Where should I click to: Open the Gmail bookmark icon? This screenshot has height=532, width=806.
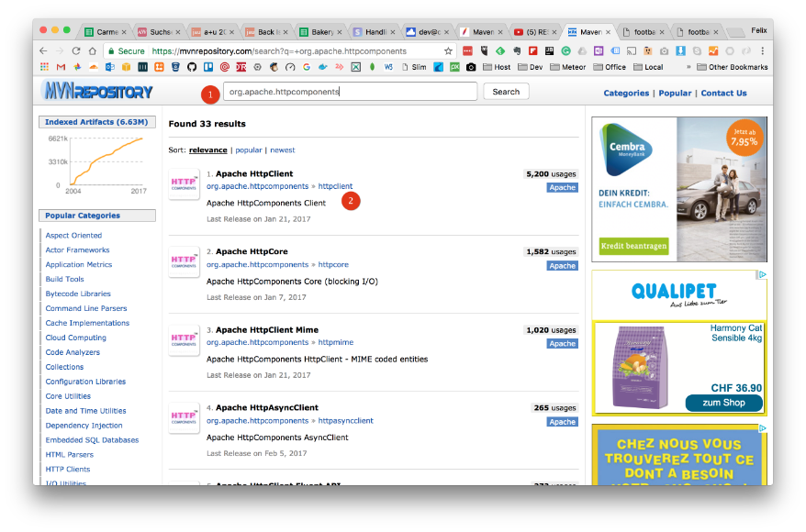click(61, 67)
